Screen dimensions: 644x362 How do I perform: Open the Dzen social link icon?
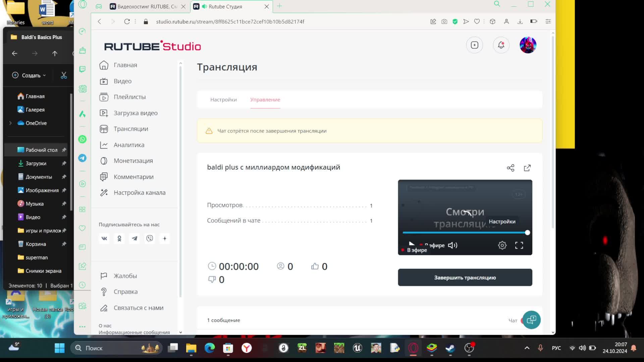click(165, 238)
